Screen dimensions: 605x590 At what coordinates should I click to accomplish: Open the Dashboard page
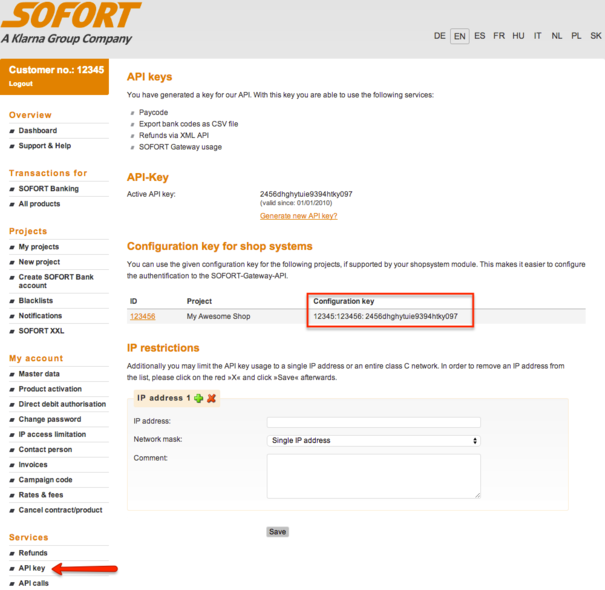pos(38,130)
